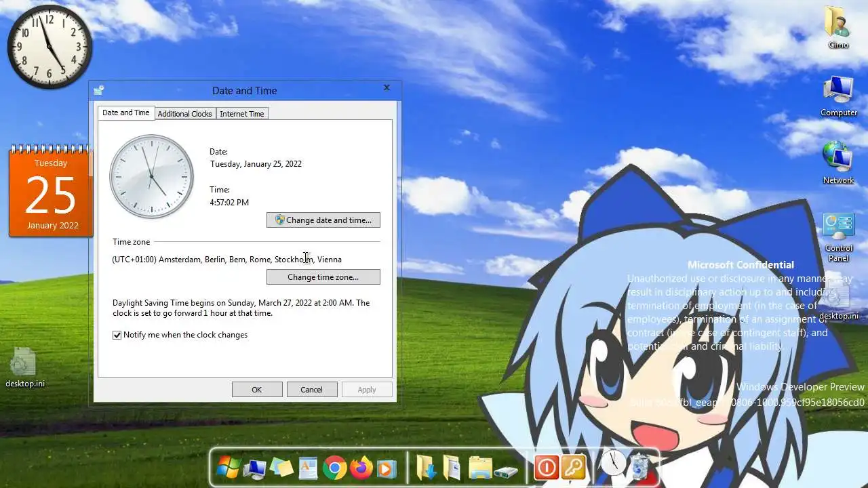Open Windows Media Player in dock
The width and height of the screenshot is (868, 488).
[386, 468]
